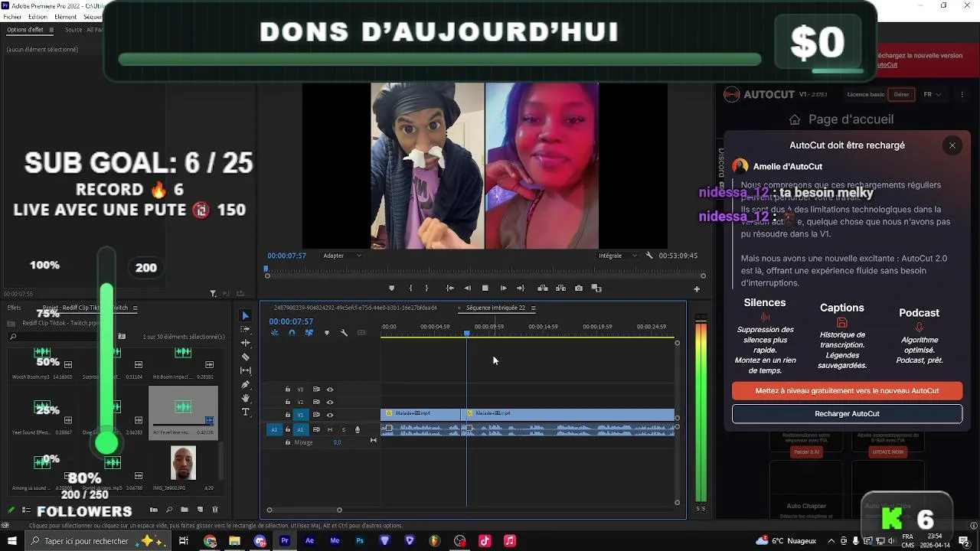The width and height of the screenshot is (980, 551).
Task: Select the Ripple Edit tool
Action: [x=246, y=343]
